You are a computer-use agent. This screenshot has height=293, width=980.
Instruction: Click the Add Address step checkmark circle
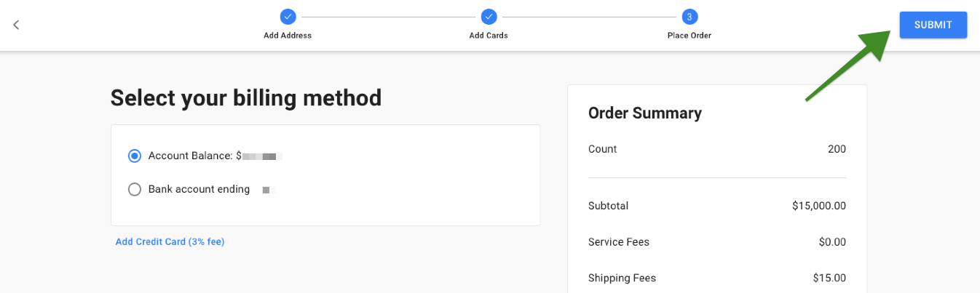point(288,16)
